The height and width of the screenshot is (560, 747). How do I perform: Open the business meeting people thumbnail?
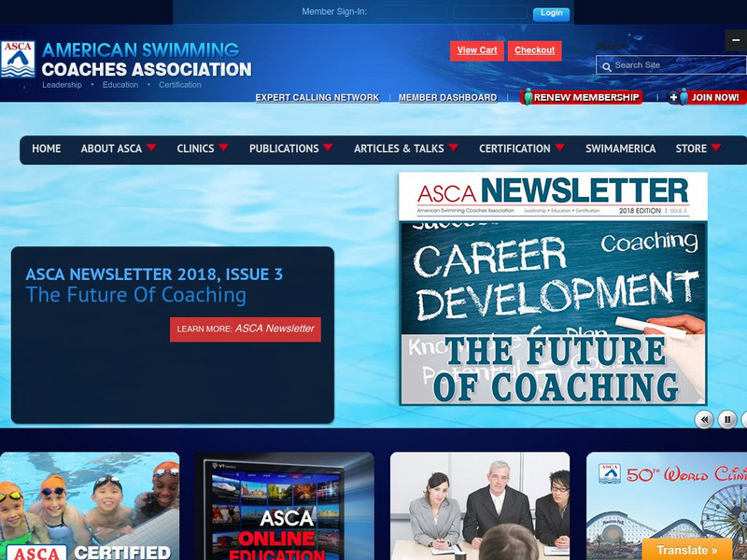click(x=480, y=506)
